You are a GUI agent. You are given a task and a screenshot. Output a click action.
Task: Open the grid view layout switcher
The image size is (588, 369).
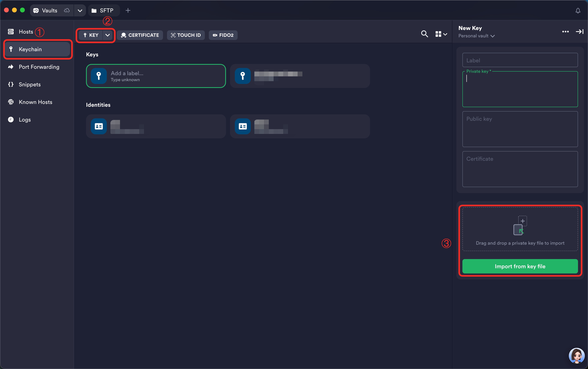(x=441, y=34)
